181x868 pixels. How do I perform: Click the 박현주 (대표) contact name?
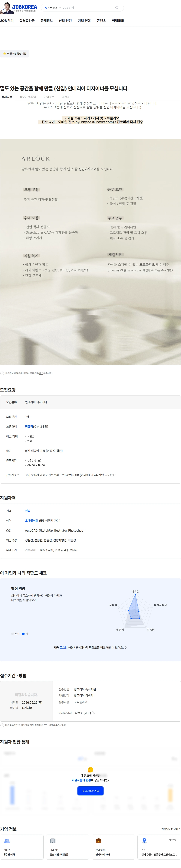click(83, 713)
